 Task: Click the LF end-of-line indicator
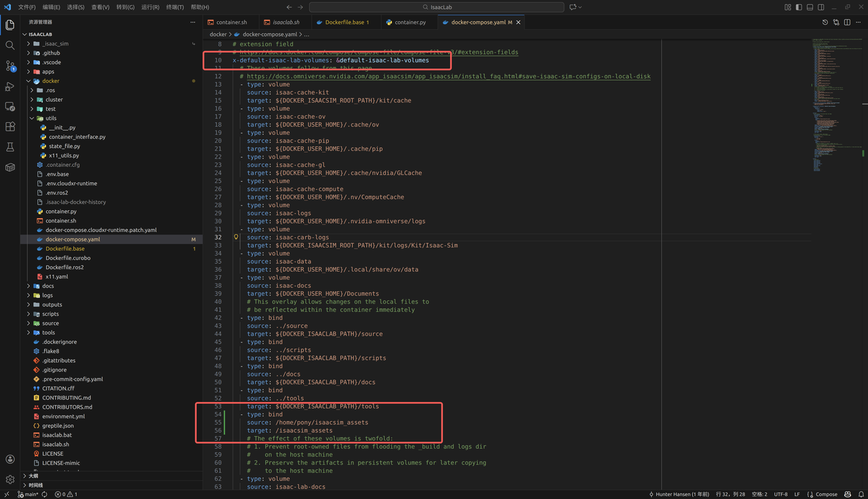[797, 494]
